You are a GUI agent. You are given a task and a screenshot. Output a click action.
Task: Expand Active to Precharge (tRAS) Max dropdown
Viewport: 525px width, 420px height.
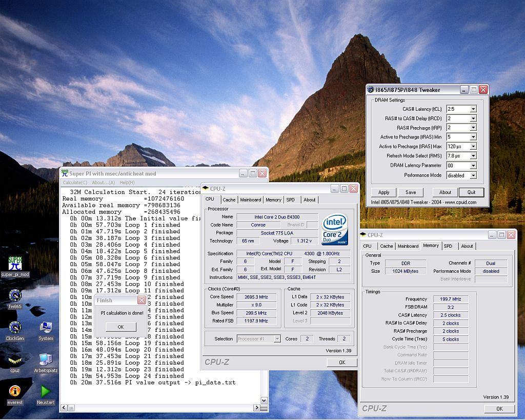point(473,146)
